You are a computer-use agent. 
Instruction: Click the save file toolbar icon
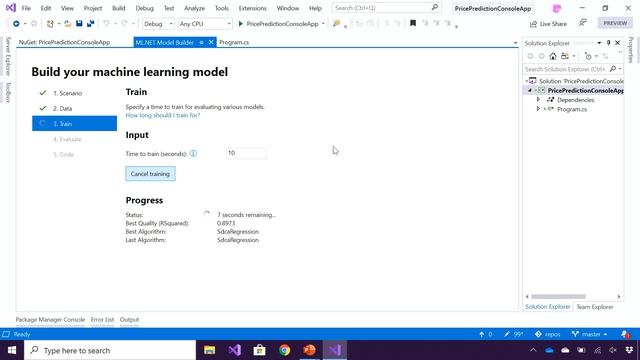(x=79, y=24)
